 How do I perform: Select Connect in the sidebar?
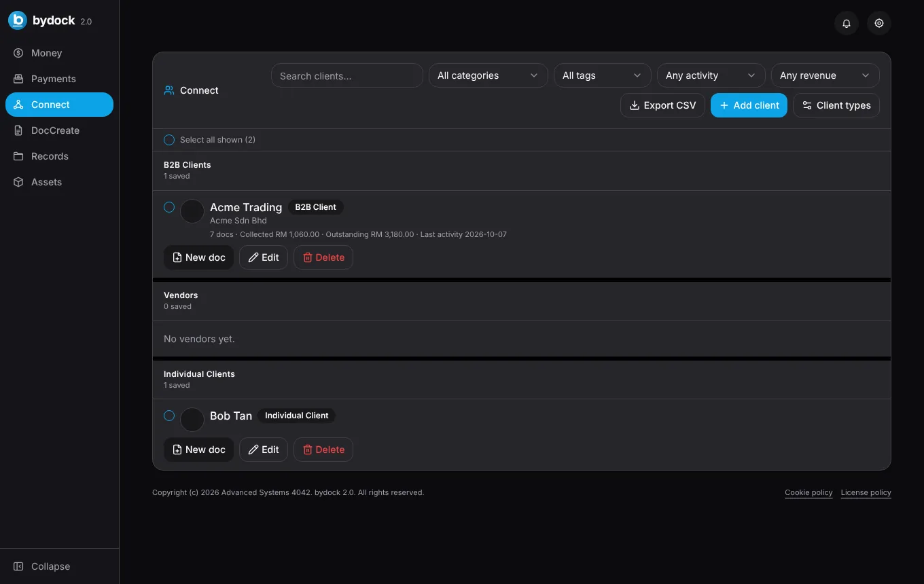[x=59, y=105]
